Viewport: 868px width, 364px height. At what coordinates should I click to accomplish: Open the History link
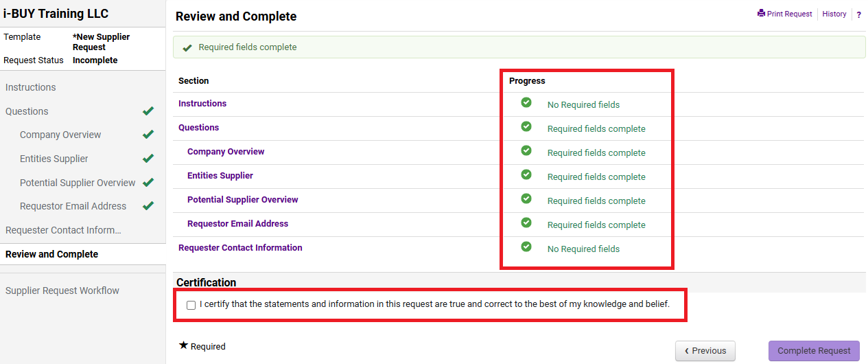pyautogui.click(x=834, y=14)
